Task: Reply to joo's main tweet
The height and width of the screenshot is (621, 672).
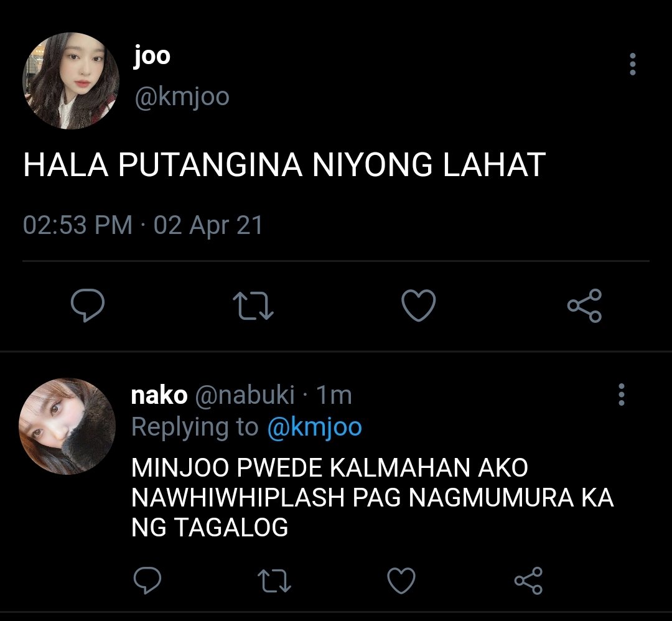Action: point(88,305)
